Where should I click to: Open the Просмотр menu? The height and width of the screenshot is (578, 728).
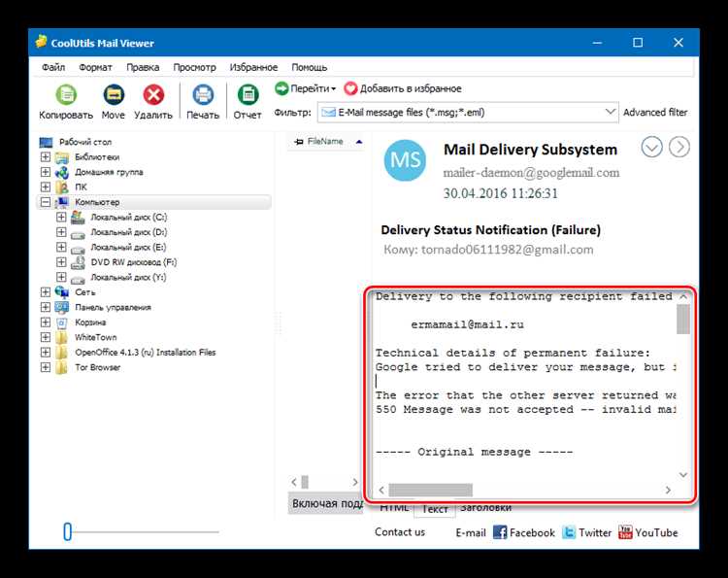point(194,67)
